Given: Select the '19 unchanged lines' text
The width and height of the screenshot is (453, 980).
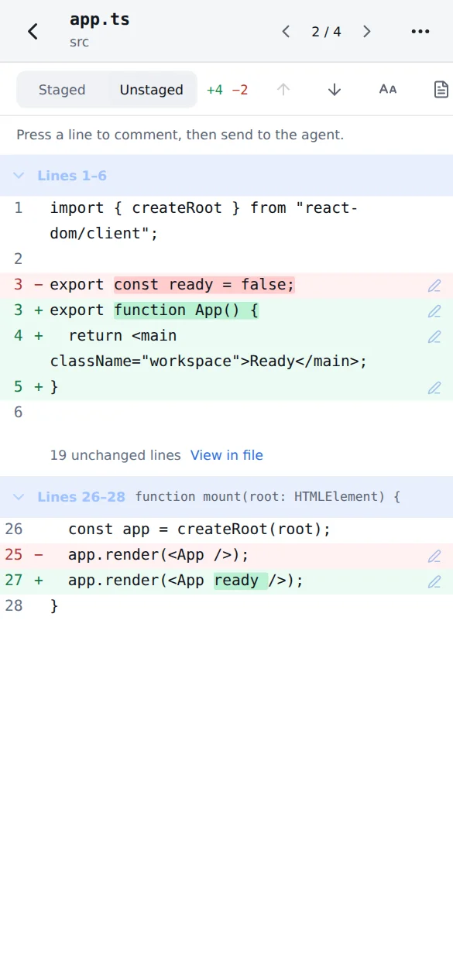Looking at the screenshot, I should click(x=115, y=455).
